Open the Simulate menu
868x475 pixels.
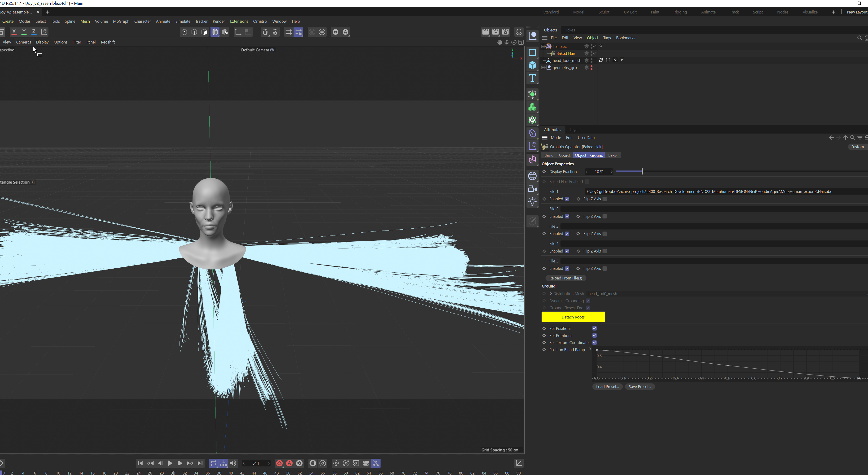[183, 21]
